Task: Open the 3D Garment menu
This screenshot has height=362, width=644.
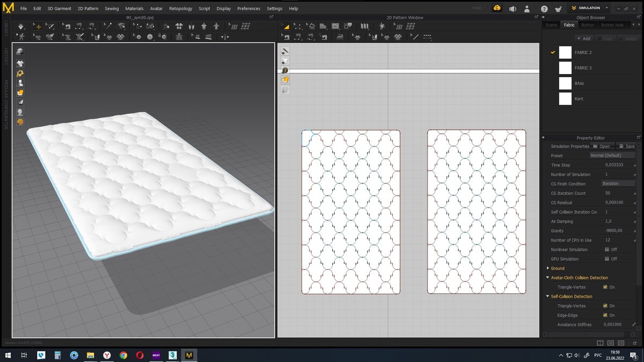Action: coord(59,9)
